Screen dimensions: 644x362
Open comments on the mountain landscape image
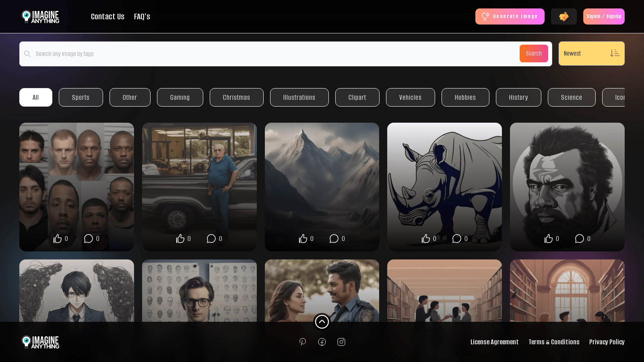pos(334,239)
